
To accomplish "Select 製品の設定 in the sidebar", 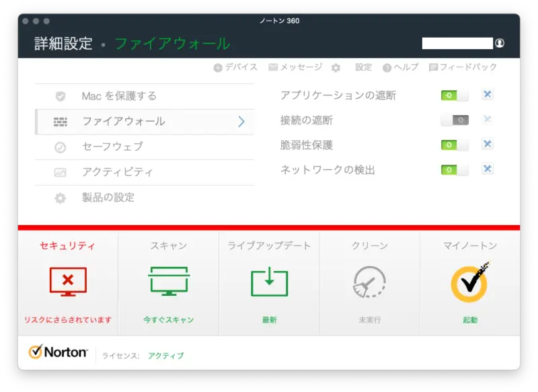I will click(x=145, y=198).
